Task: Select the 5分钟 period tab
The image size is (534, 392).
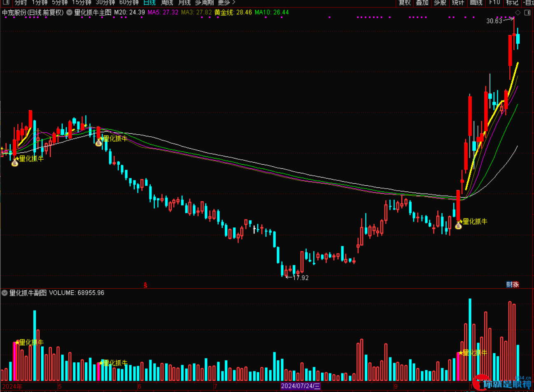Action: pos(60,2)
